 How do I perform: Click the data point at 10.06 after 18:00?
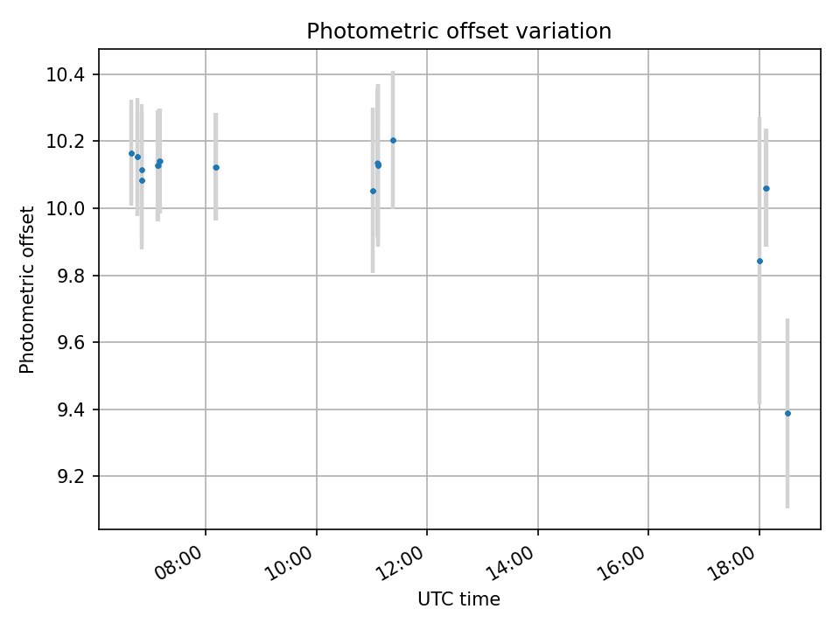pos(766,188)
